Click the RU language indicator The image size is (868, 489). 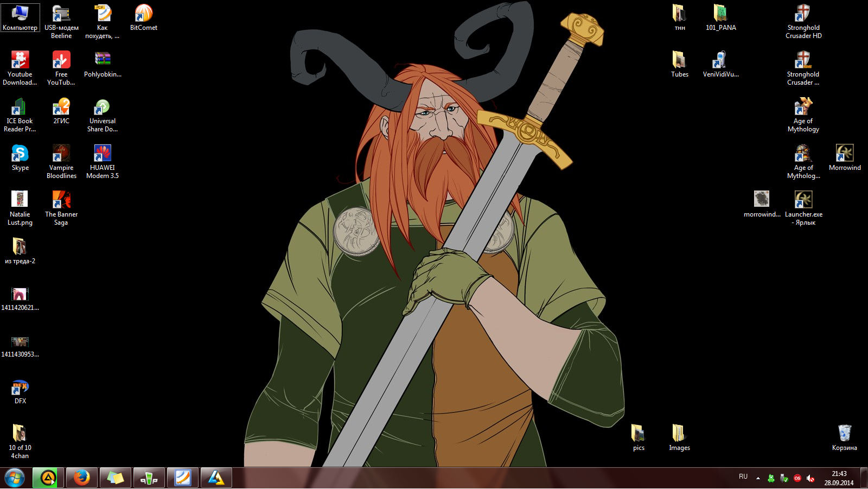click(x=743, y=477)
